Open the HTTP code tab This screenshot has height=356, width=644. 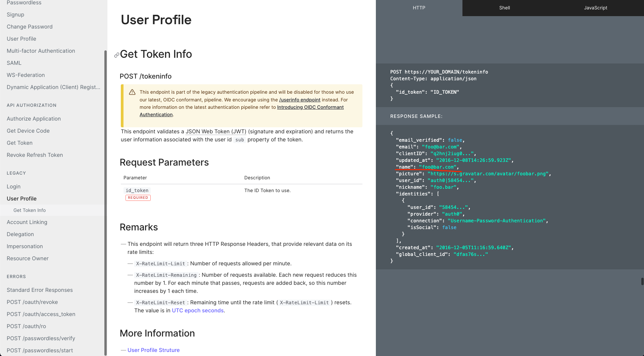(419, 7)
